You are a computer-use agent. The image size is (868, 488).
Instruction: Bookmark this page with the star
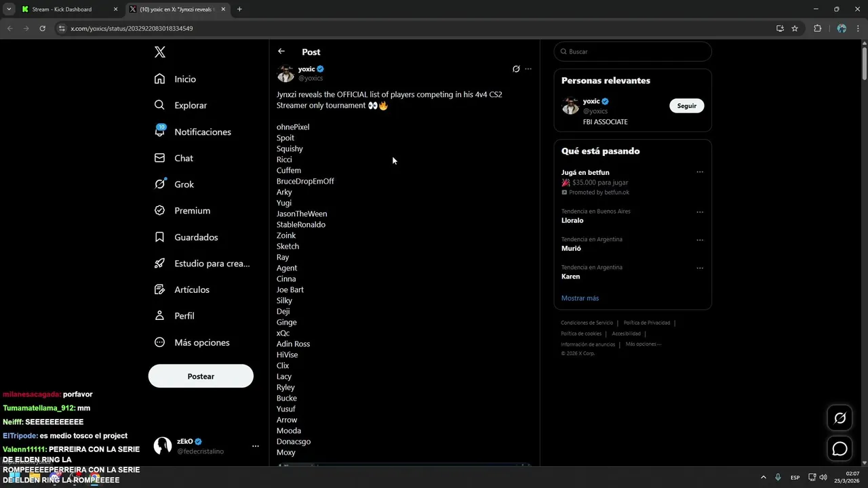(x=795, y=28)
